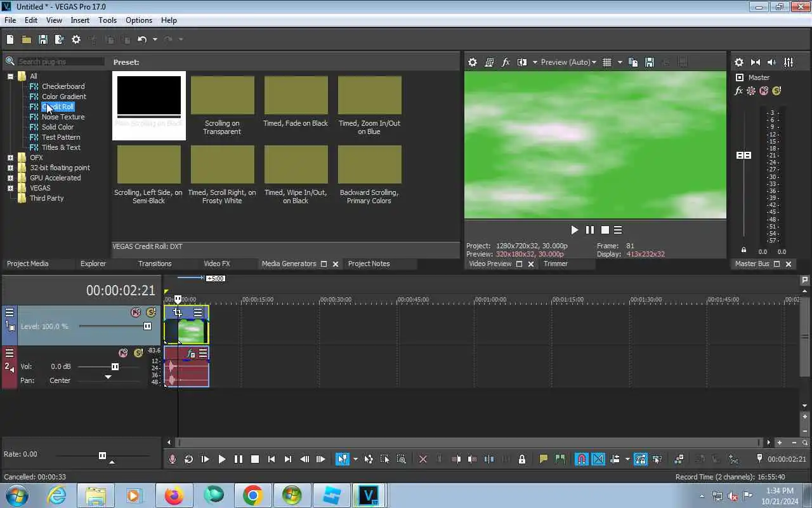The height and width of the screenshot is (508, 812).
Task: Toggle Automatic Crossfades button
Action: click(598, 459)
